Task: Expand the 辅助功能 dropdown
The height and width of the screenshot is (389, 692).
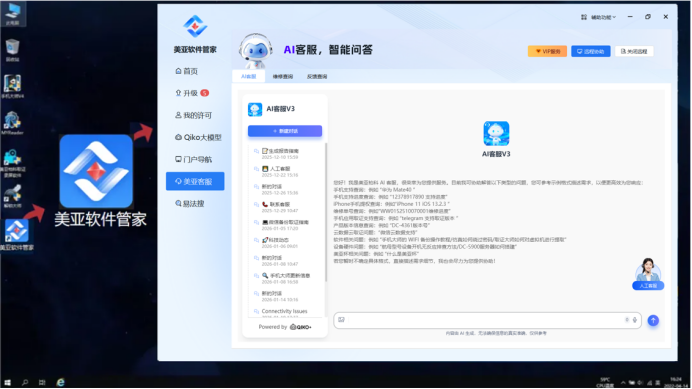Action: point(603,17)
